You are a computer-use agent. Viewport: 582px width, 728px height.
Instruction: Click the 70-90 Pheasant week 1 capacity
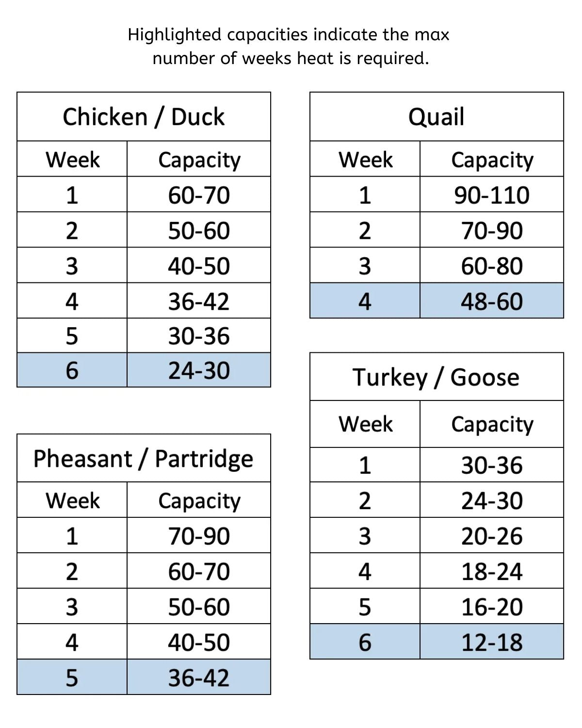point(199,536)
